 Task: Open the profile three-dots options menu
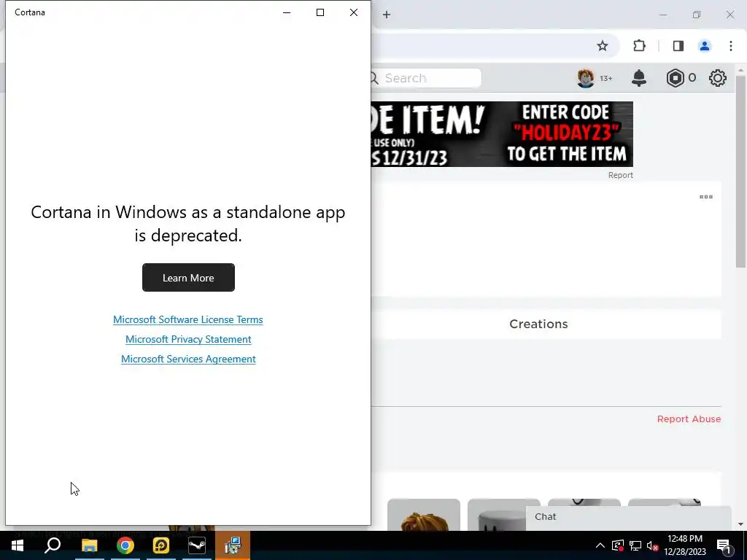(706, 197)
